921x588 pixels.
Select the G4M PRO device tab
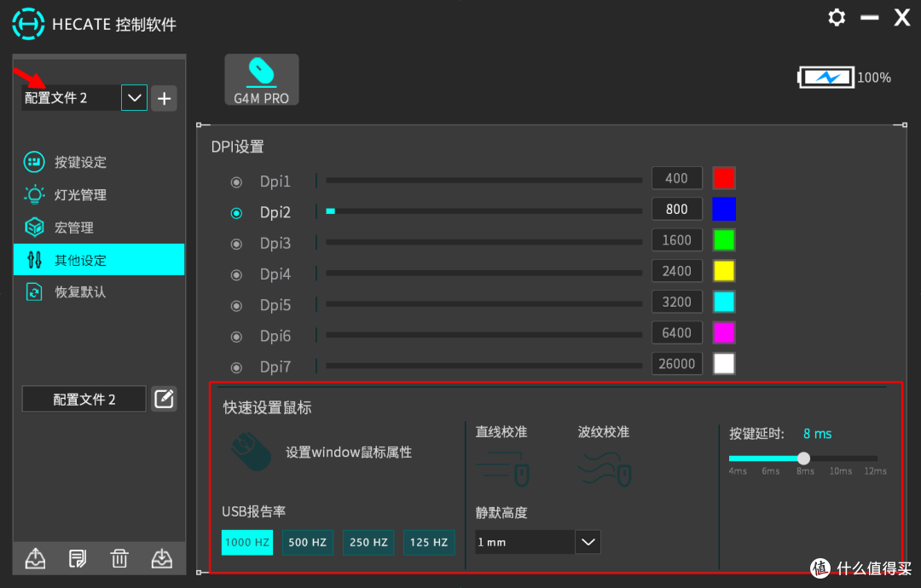[261, 79]
